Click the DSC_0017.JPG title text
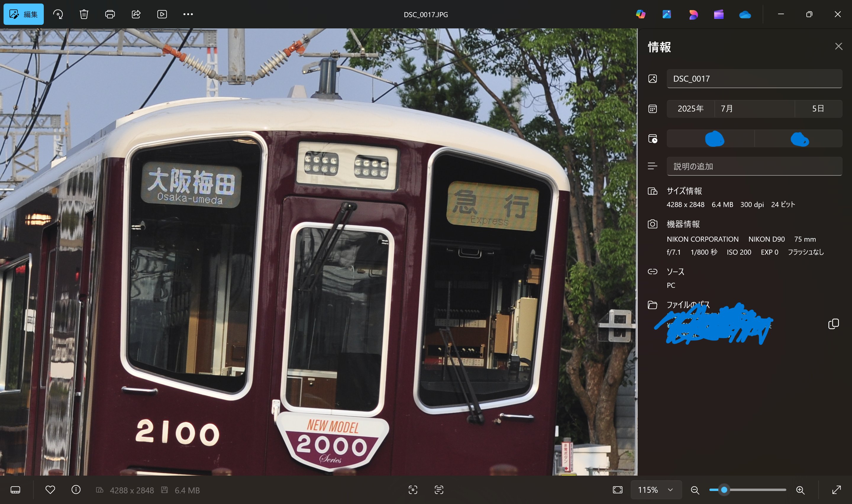The width and height of the screenshot is (852, 504). [426, 14]
